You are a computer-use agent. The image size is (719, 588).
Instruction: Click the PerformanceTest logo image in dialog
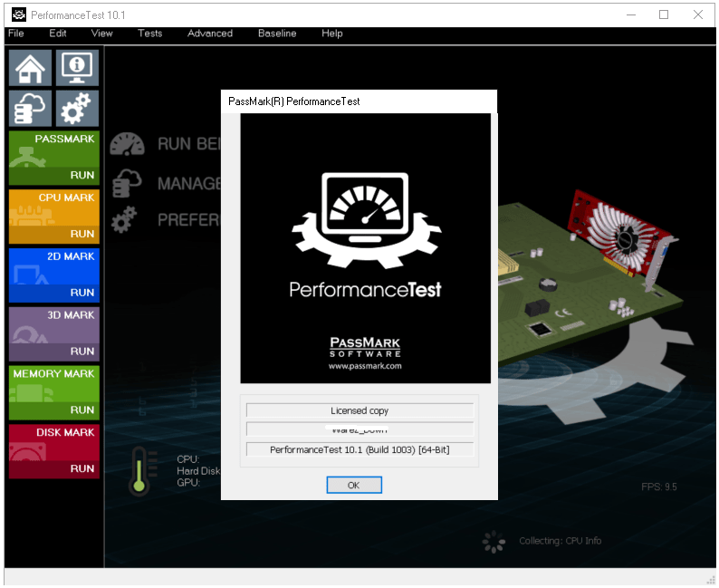366,248
